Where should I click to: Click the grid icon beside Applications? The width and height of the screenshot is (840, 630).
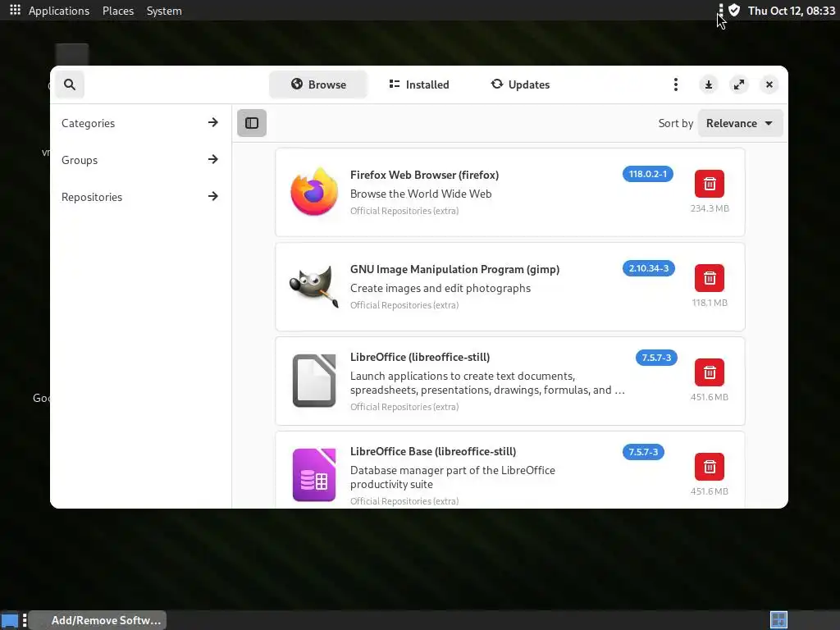click(x=15, y=10)
